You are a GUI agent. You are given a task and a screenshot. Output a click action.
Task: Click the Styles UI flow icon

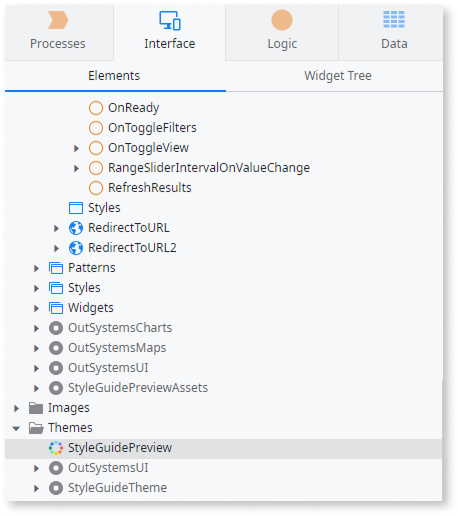pyautogui.click(x=56, y=288)
